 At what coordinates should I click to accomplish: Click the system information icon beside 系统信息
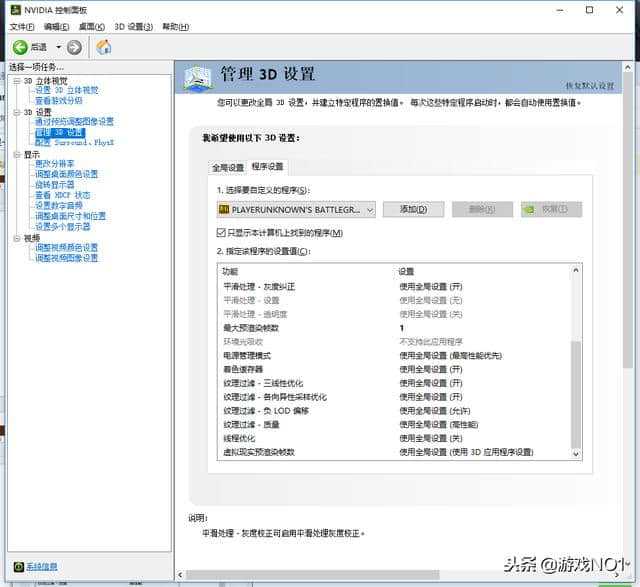(x=18, y=567)
